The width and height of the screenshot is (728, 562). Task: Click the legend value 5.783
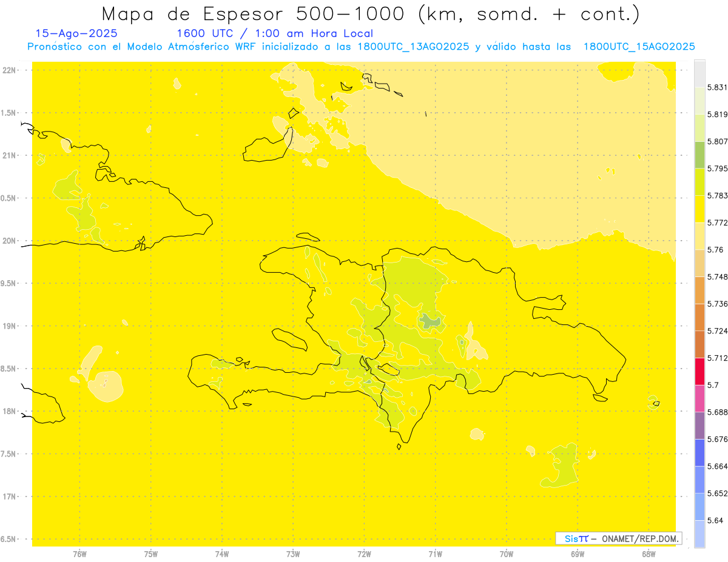point(718,195)
